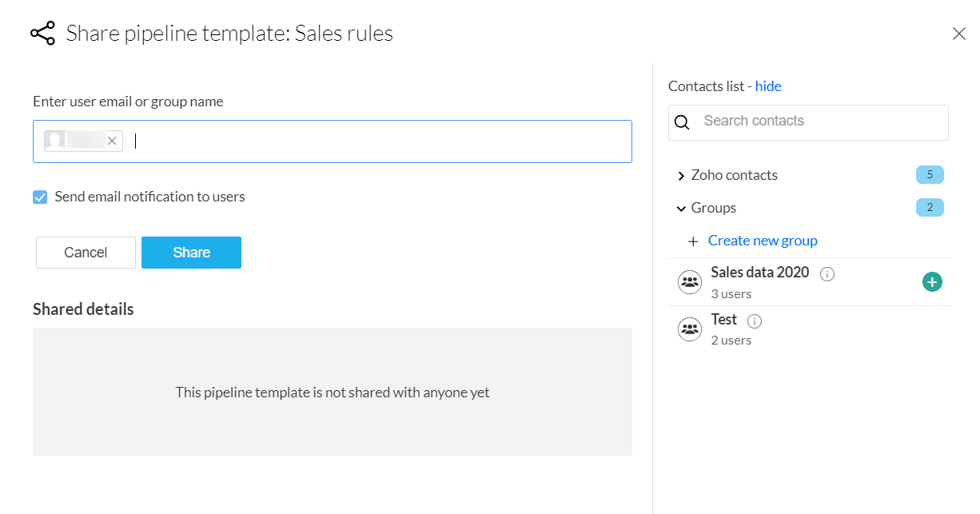
Task: Click the group icon for Sales data 2020
Action: point(689,282)
